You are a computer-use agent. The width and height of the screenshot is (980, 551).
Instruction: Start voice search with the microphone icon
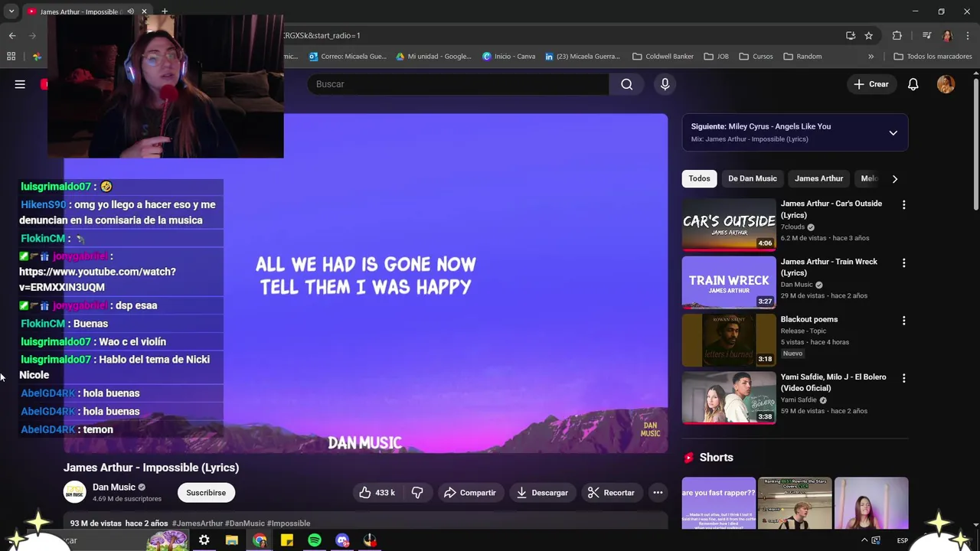pyautogui.click(x=665, y=84)
